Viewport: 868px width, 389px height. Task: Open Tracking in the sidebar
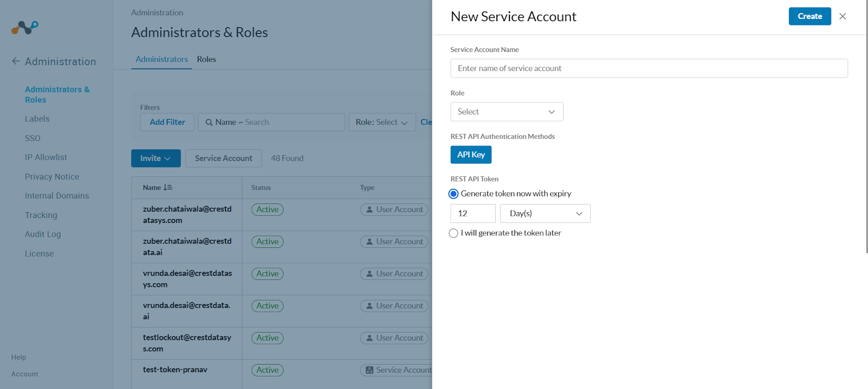(41, 215)
